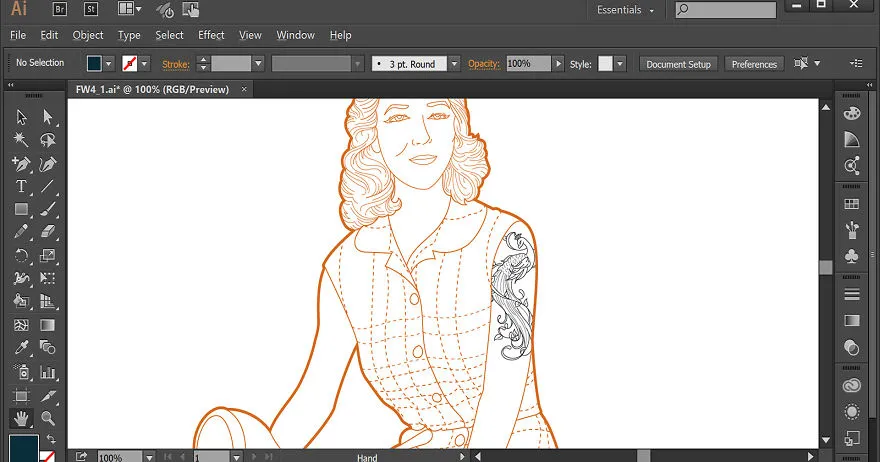This screenshot has height=462, width=880.
Task: Open the Color panel palette icon
Action: [851, 113]
